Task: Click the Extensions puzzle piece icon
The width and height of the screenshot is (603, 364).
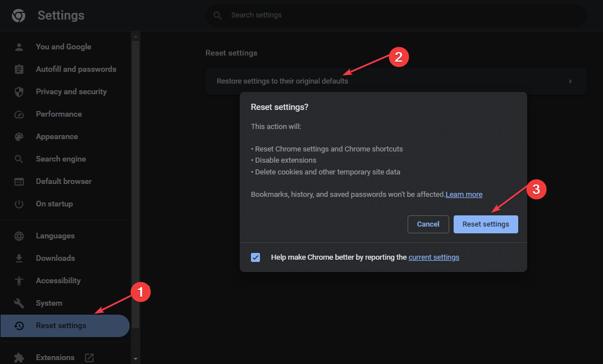Action: coord(19,358)
